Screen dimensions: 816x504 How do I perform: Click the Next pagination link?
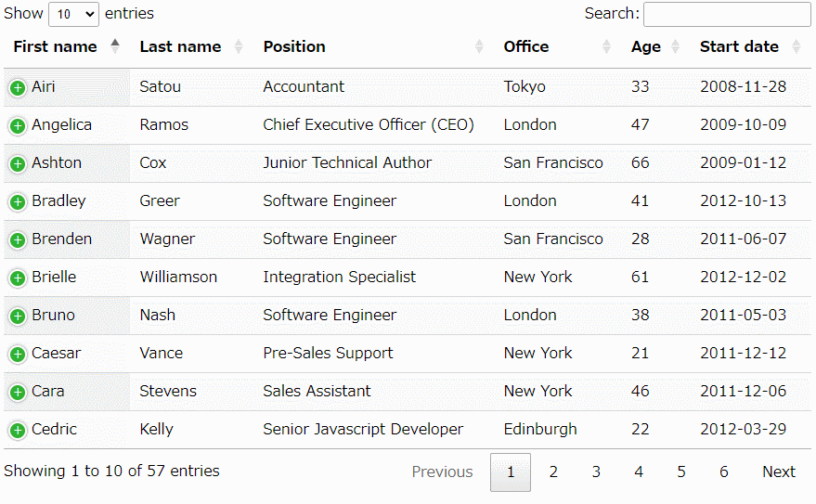click(779, 472)
